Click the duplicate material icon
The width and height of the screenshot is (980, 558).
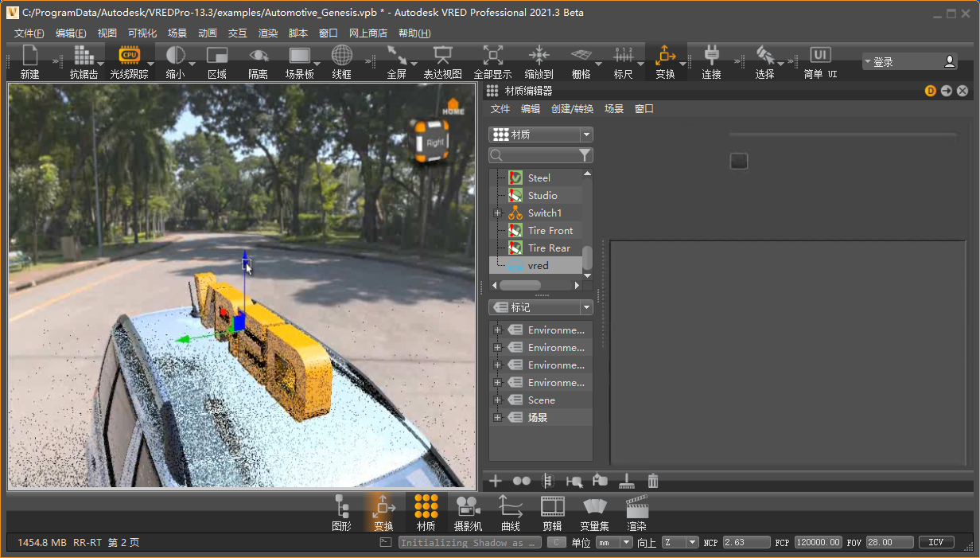(522, 481)
